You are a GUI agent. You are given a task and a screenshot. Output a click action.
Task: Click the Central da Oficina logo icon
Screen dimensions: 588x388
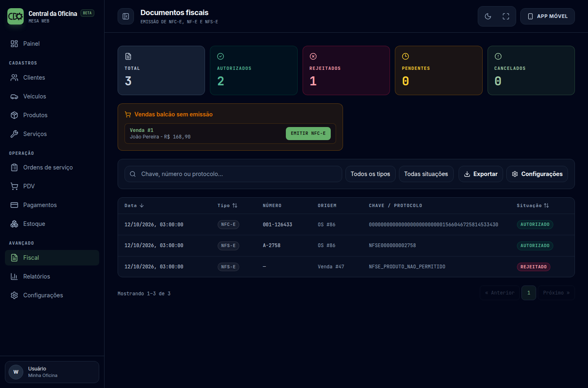click(x=16, y=16)
